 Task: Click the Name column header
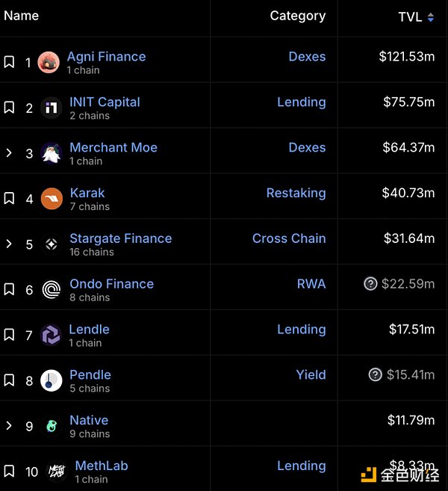pos(21,16)
